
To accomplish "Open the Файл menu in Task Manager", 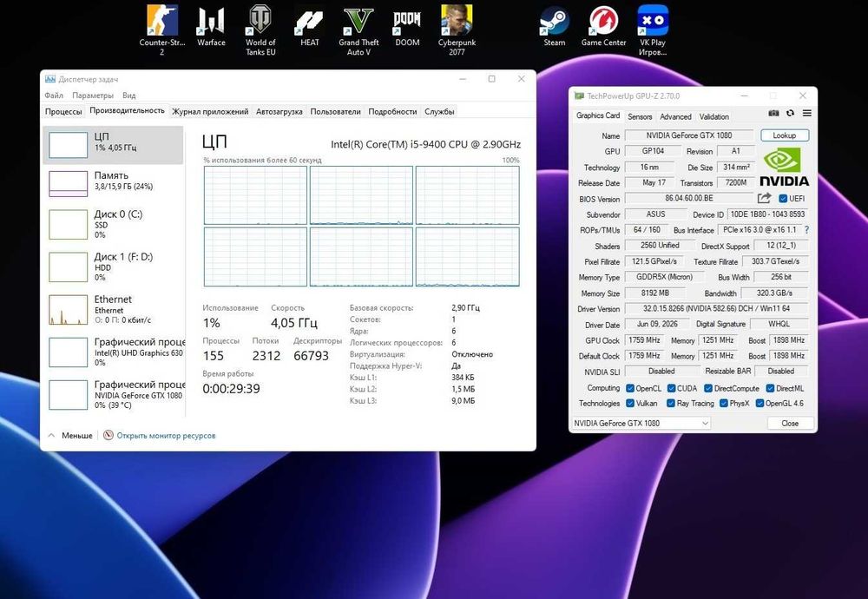I will 54,95.
